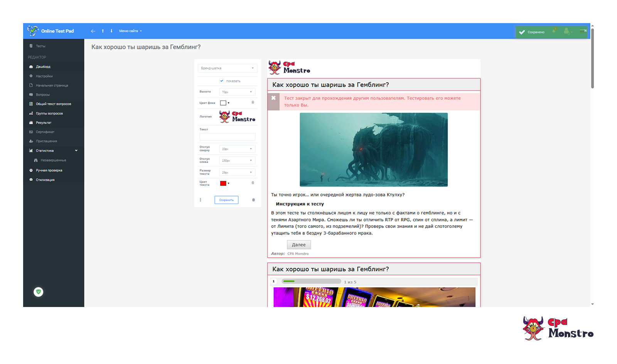Open Группы вопросов section
This screenshot has height=364, width=617.
(54, 114)
